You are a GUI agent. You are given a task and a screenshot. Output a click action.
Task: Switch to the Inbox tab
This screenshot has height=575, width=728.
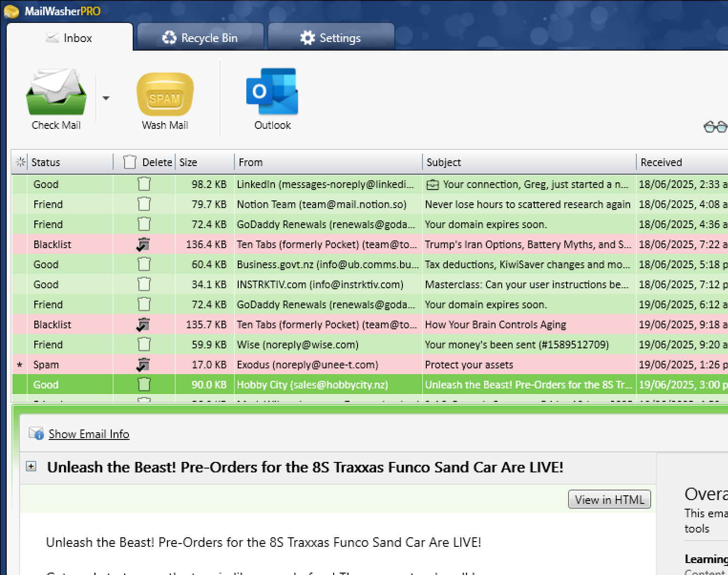point(69,38)
